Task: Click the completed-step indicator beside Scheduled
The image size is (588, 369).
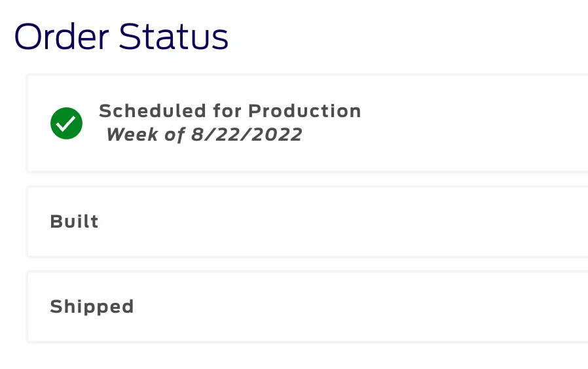Action: (66, 123)
